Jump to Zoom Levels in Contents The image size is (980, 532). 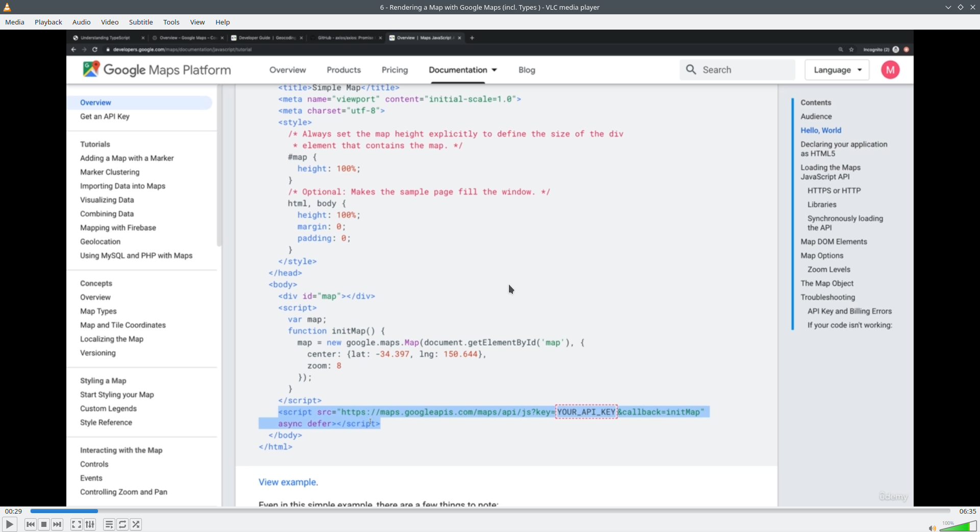[829, 270]
